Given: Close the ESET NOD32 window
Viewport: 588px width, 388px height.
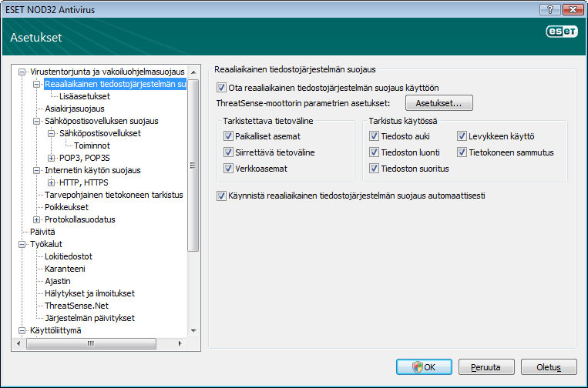Looking at the screenshot, I should point(573,9).
